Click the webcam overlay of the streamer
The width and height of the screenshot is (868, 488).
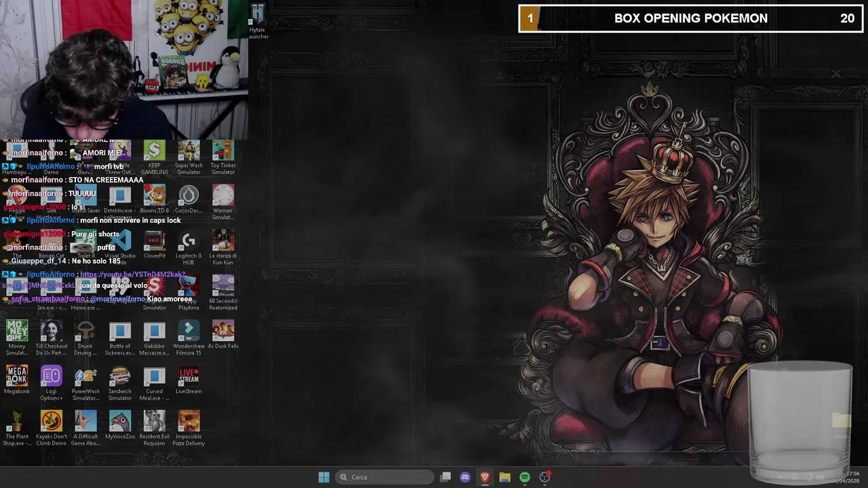(124, 69)
